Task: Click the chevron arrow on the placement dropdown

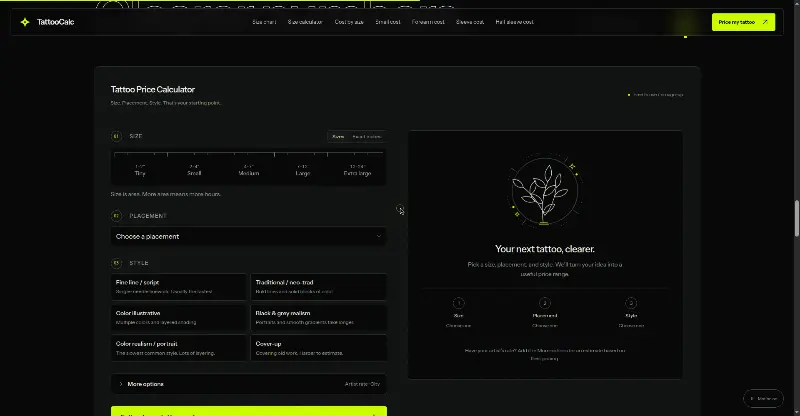Action: 379,236
